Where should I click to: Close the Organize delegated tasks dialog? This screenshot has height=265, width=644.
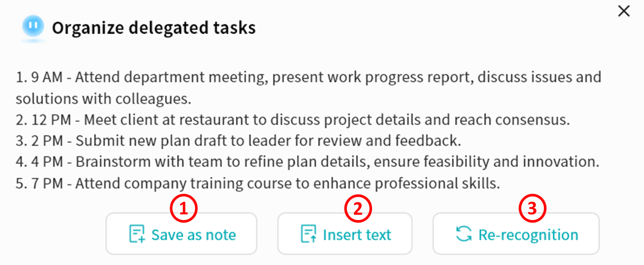coord(624,11)
